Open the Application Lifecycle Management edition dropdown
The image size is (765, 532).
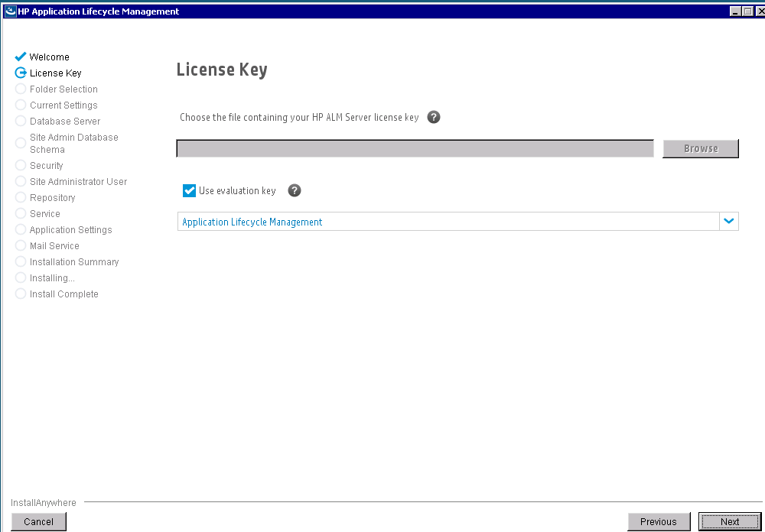point(457,222)
